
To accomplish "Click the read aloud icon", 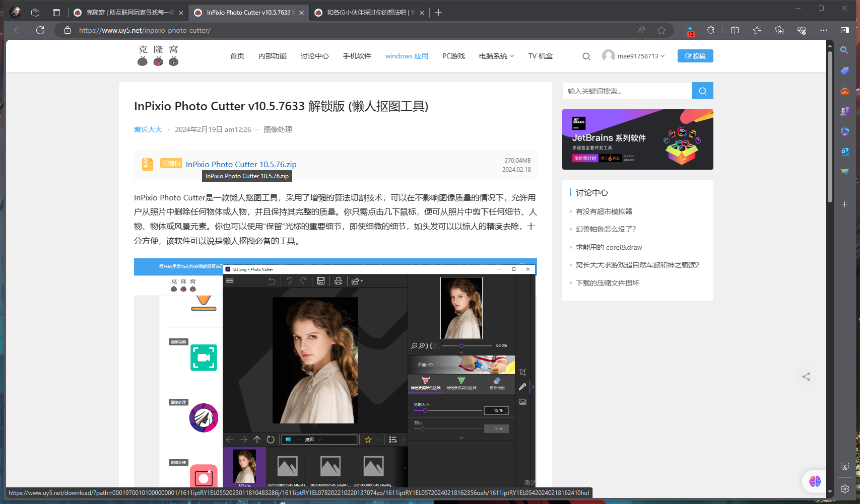I will point(641,30).
